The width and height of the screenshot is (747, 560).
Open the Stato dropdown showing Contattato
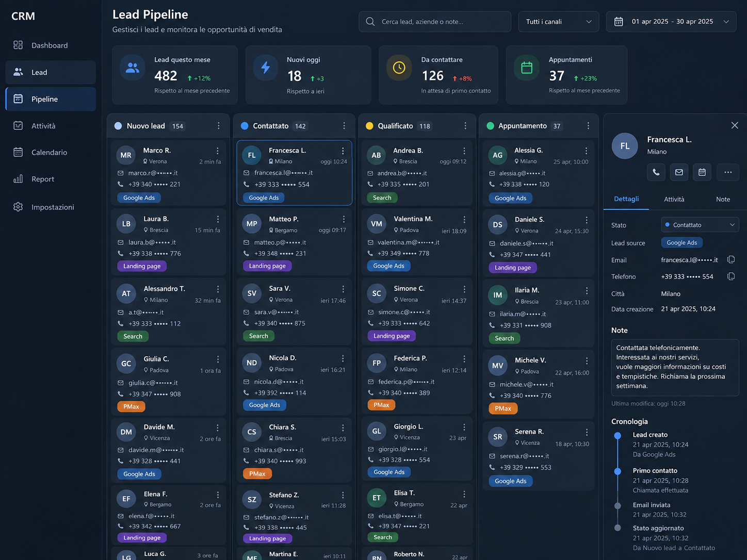700,225
